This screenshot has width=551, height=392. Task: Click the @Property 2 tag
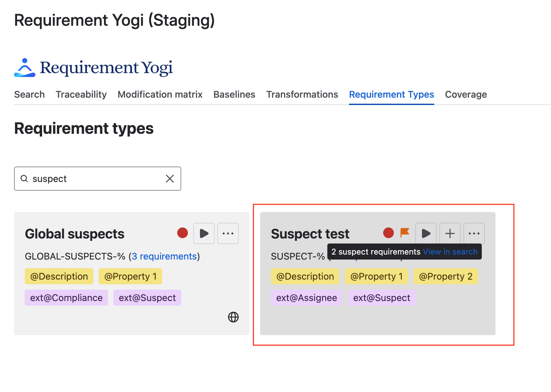446,276
